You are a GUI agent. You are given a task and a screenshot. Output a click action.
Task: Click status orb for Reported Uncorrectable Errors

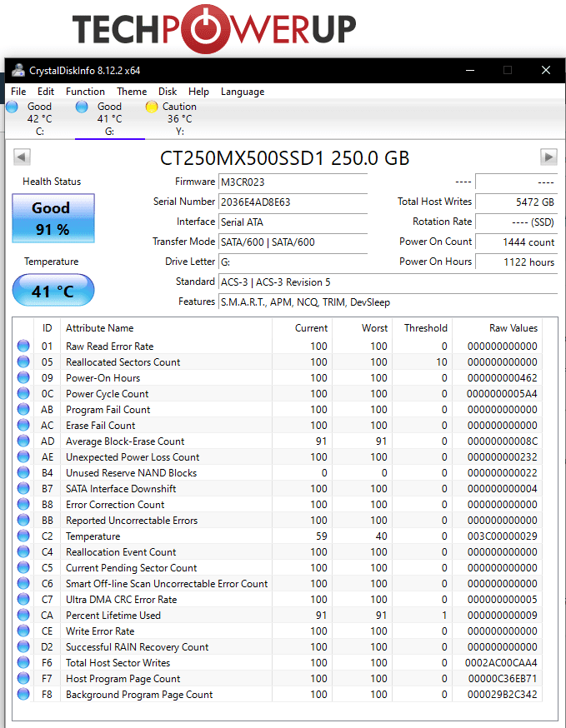tap(23, 520)
